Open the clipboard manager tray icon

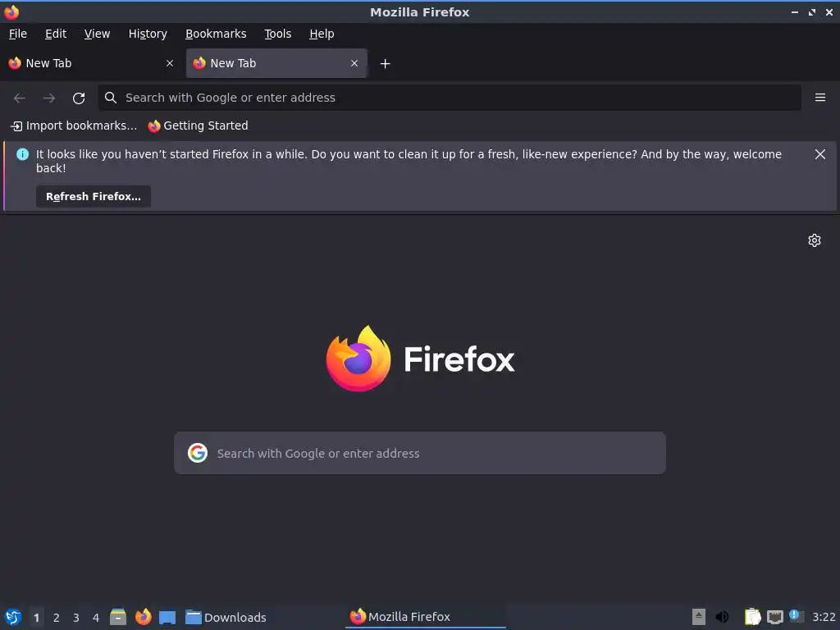[753, 617]
